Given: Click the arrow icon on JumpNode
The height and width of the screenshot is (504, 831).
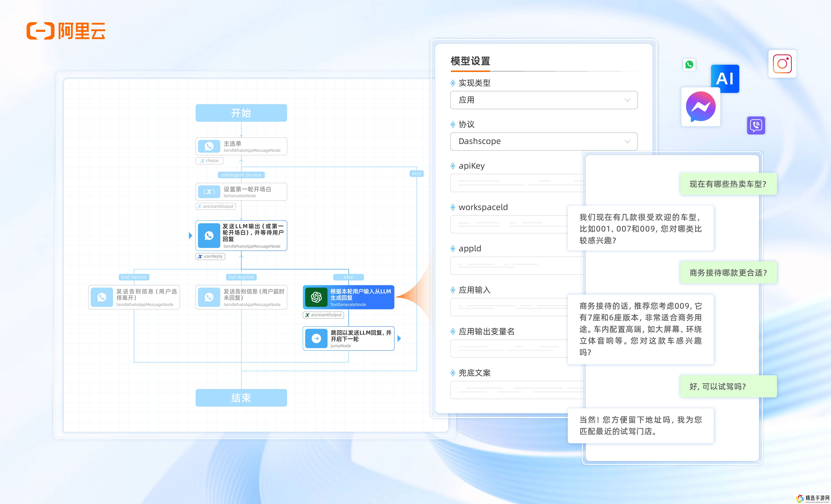Looking at the screenshot, I should tap(316, 338).
